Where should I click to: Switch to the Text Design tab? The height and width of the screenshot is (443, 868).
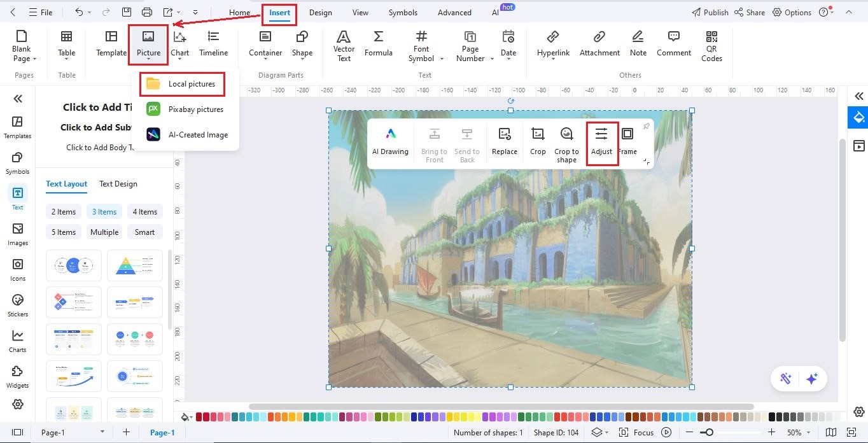point(118,184)
